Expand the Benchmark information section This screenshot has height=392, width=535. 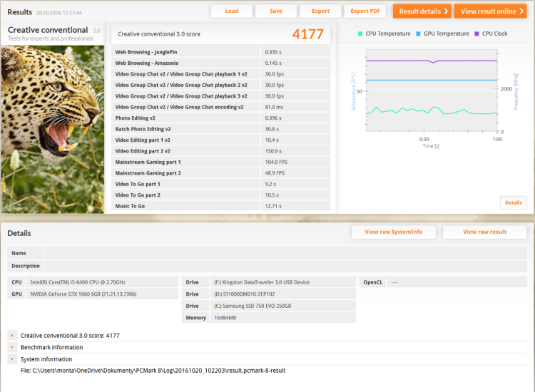(x=12, y=347)
